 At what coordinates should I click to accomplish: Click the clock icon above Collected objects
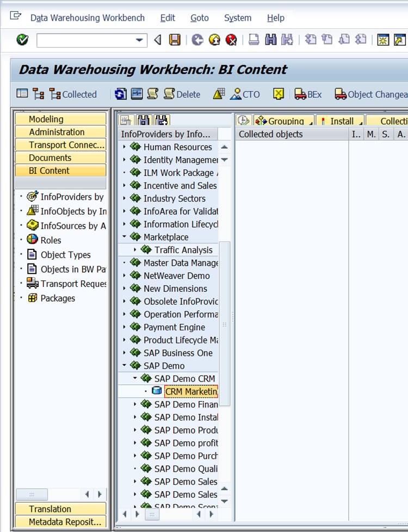[x=243, y=121]
